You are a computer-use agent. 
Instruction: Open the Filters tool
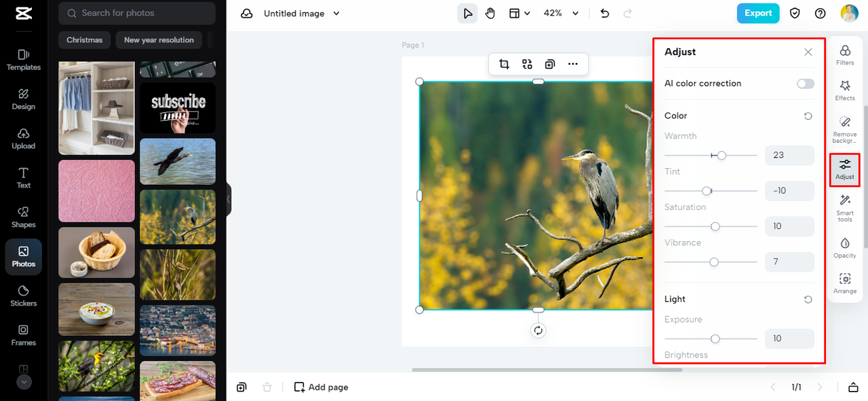pos(845,55)
